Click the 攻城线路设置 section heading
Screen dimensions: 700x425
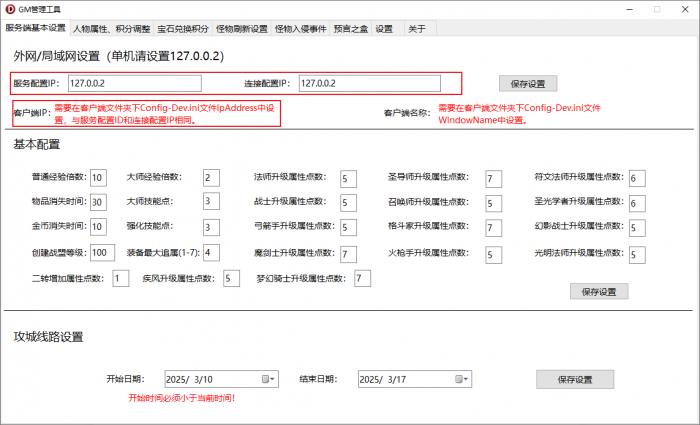point(48,337)
